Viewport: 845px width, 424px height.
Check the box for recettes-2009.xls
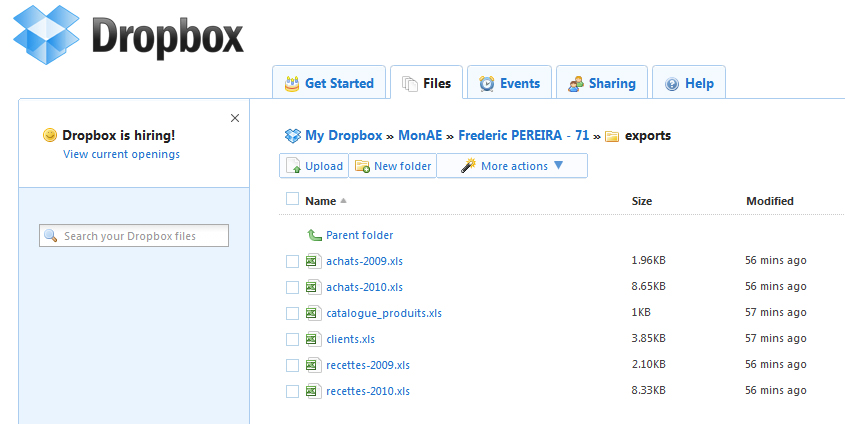tap(292, 365)
